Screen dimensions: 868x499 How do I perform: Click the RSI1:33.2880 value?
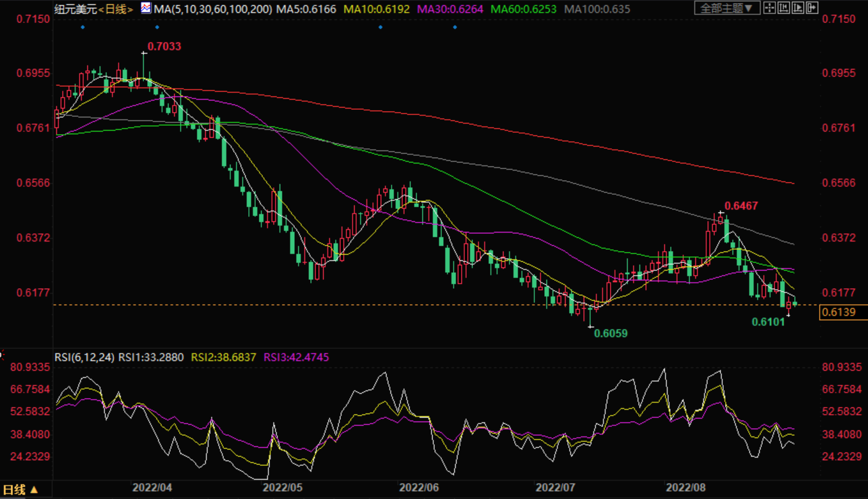pyautogui.click(x=151, y=357)
